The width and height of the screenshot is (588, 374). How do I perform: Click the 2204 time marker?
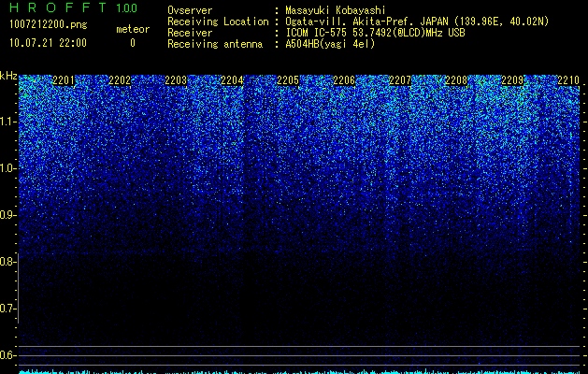click(232, 80)
